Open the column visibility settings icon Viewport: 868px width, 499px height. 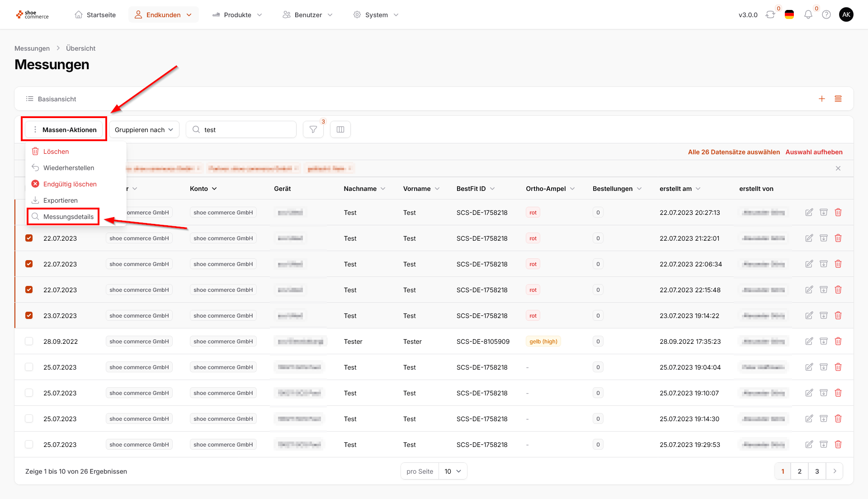[x=340, y=130]
